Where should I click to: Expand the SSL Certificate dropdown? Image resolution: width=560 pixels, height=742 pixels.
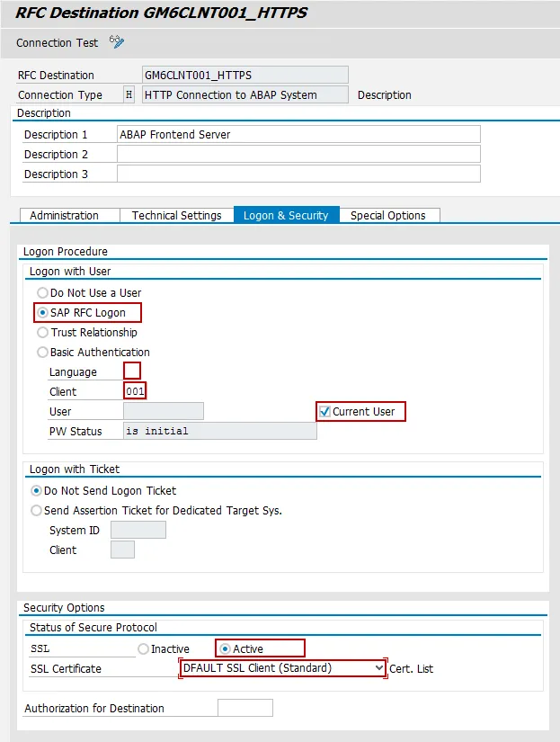(x=378, y=668)
